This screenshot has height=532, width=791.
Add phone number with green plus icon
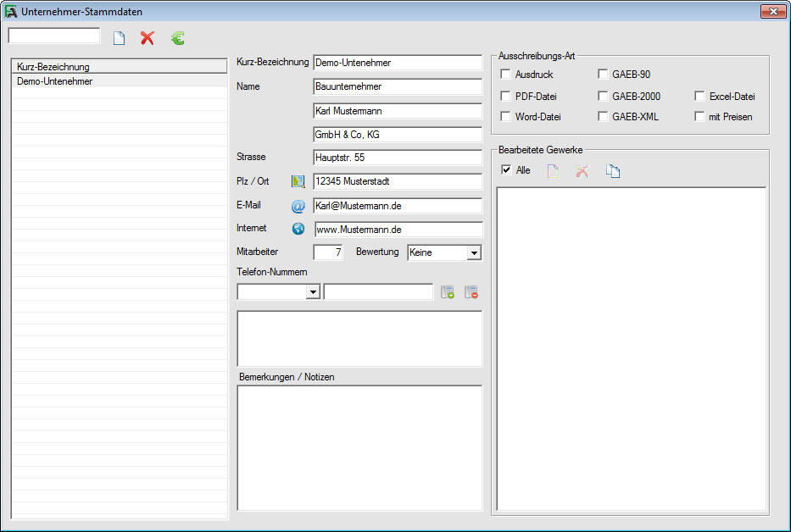coord(448,292)
